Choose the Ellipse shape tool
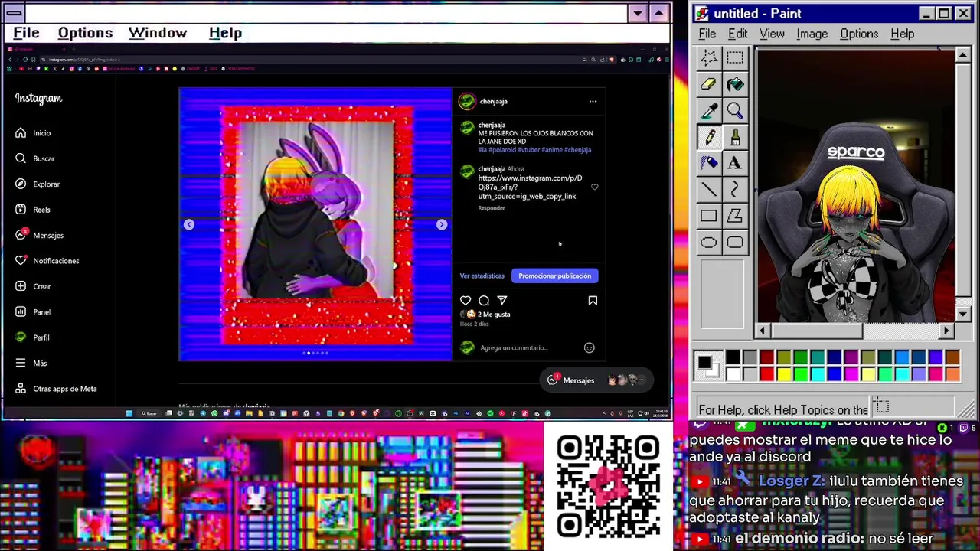This screenshot has height=551, width=980. tap(709, 243)
